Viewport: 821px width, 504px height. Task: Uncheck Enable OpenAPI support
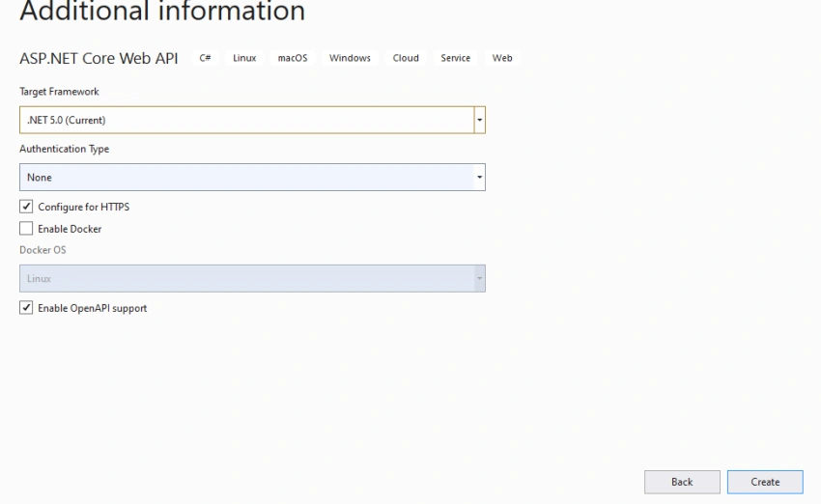pyautogui.click(x=26, y=308)
